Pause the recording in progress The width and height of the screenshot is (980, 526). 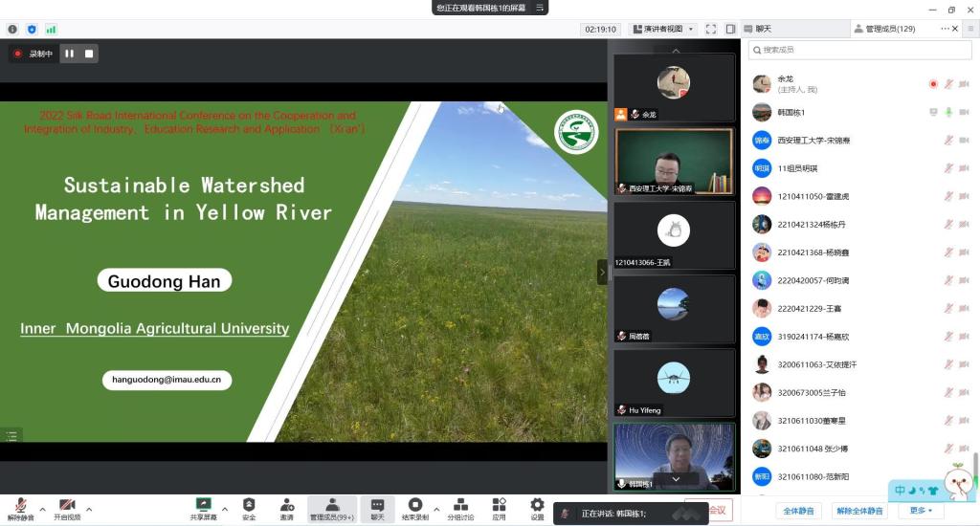coord(70,54)
